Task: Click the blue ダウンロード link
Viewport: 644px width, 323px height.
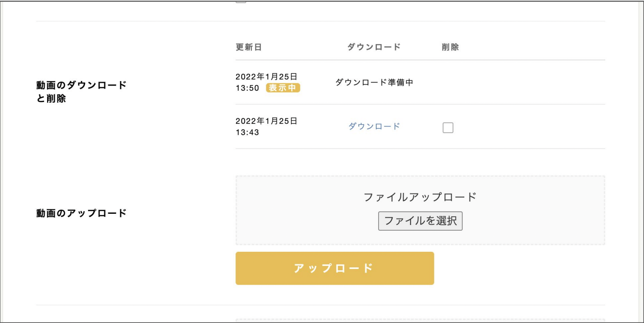Action: point(374,127)
